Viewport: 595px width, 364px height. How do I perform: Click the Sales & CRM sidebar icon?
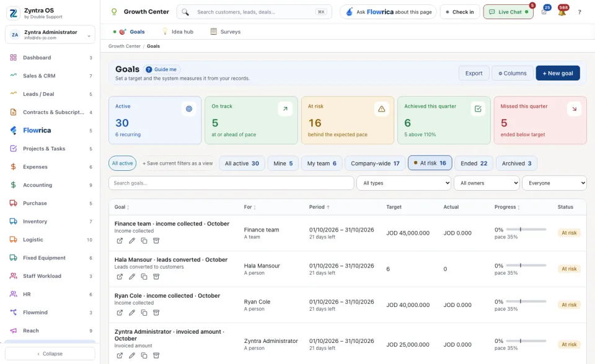[13, 76]
